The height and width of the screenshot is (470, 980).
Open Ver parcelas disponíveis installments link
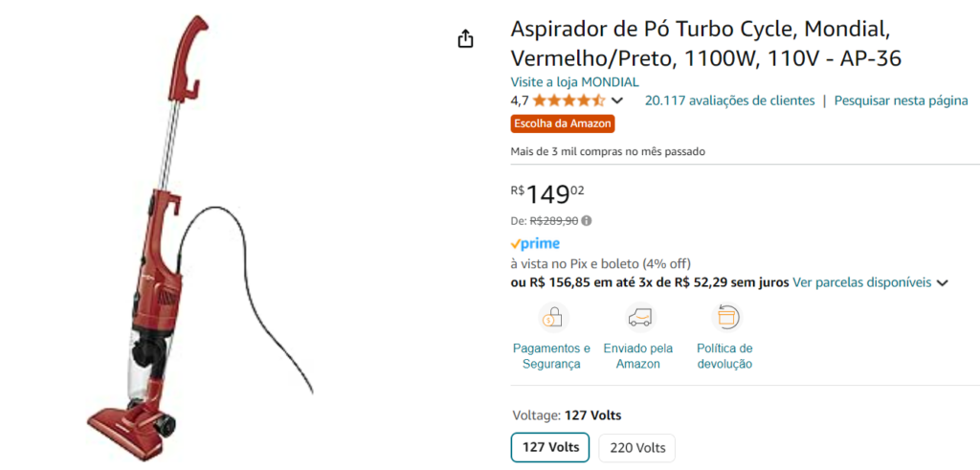coord(861,282)
